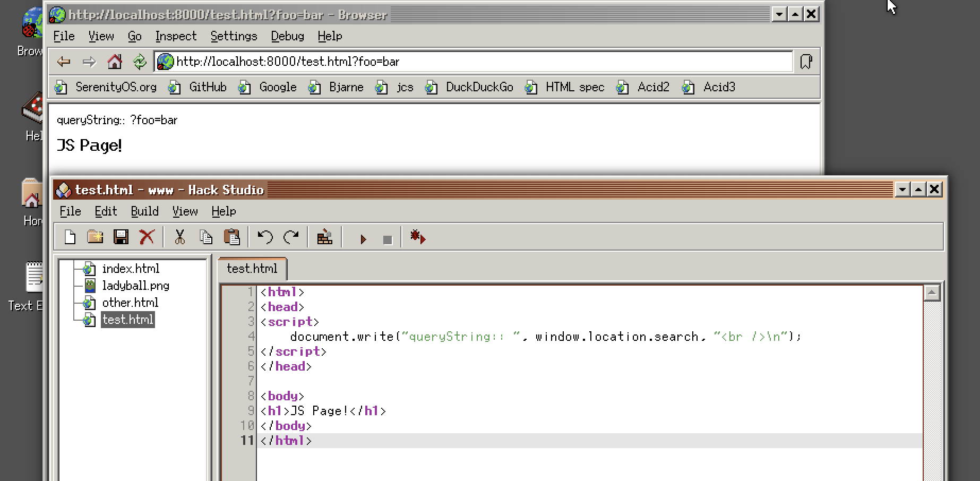The width and height of the screenshot is (980, 481).
Task: Open the Hack Studio title bar dropdown arrow
Action: coord(902,190)
